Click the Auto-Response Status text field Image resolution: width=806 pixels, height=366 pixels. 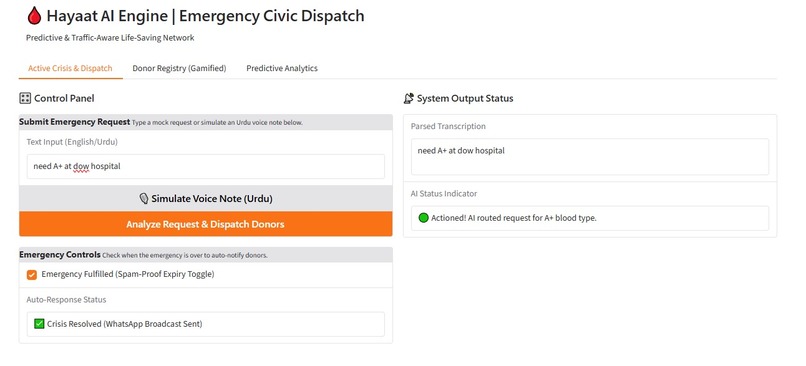(x=206, y=324)
